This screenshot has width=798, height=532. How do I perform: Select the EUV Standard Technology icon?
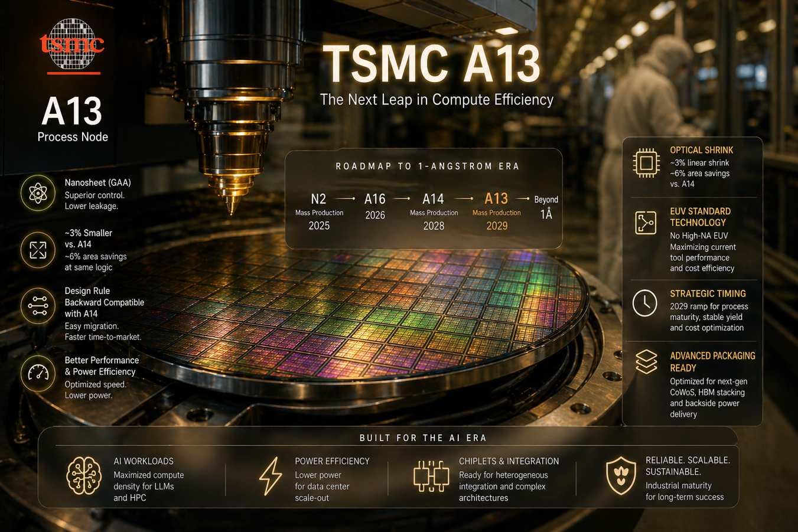[646, 223]
